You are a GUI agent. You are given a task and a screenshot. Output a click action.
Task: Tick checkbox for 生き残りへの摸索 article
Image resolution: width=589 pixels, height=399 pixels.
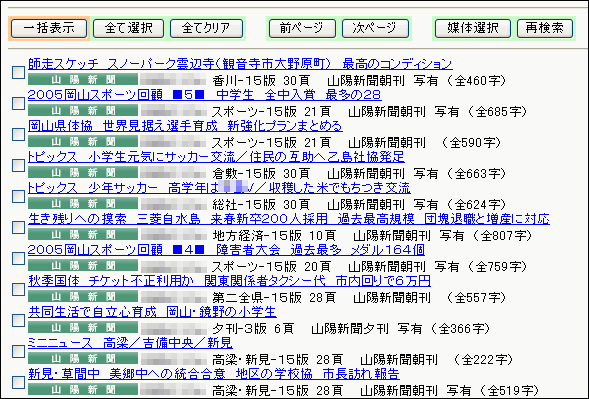point(18,227)
